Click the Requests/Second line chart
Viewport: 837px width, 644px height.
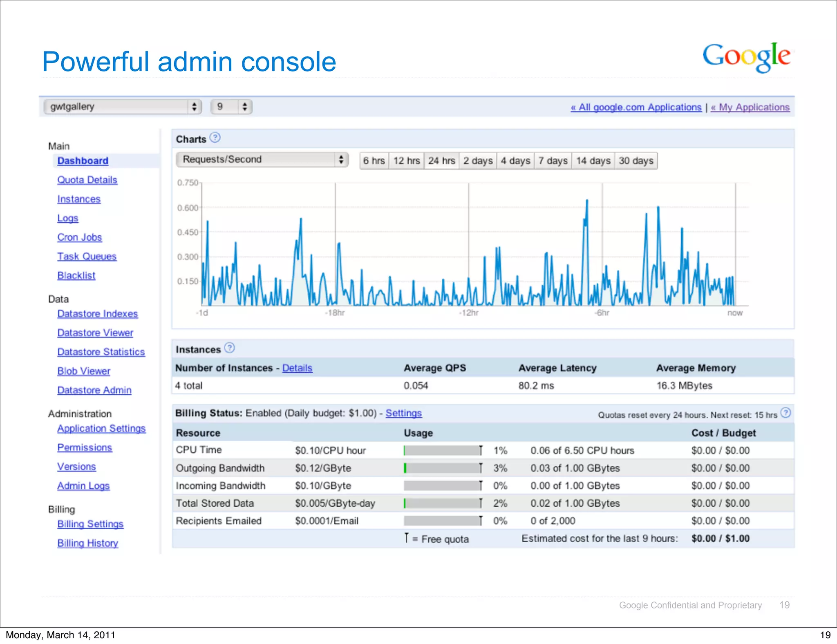pos(468,244)
